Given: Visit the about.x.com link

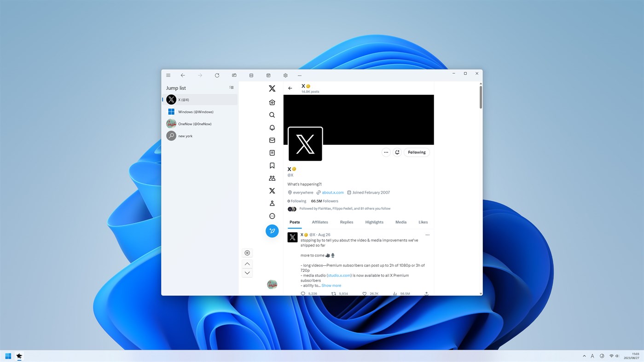Looking at the screenshot, I should click(332, 192).
